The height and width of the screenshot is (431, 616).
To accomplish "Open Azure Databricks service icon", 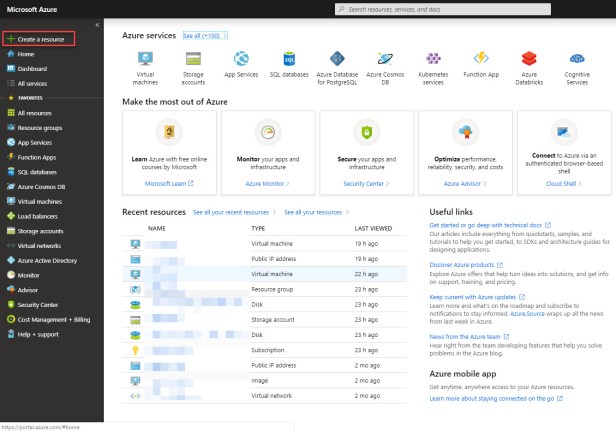I will 528,59.
